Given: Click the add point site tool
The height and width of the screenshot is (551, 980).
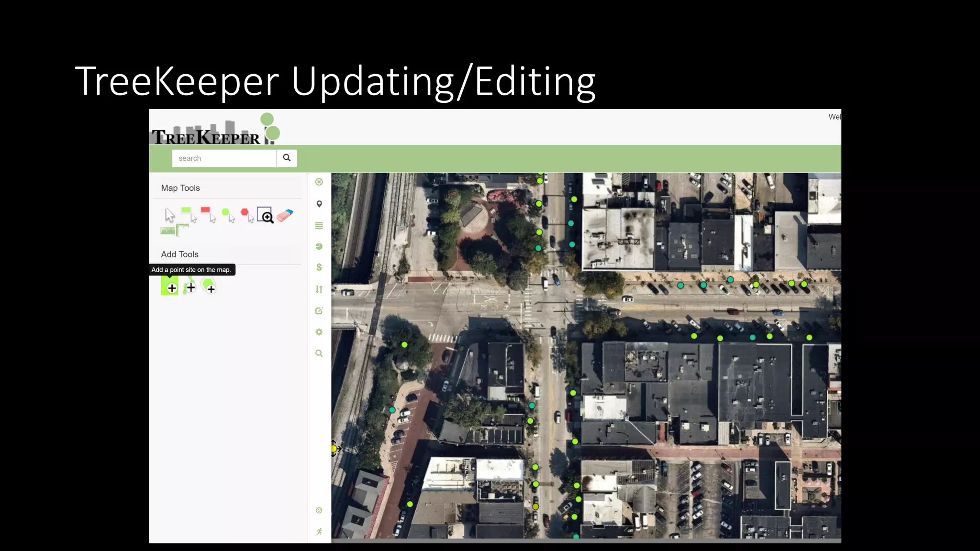Looking at the screenshot, I should tap(170, 287).
